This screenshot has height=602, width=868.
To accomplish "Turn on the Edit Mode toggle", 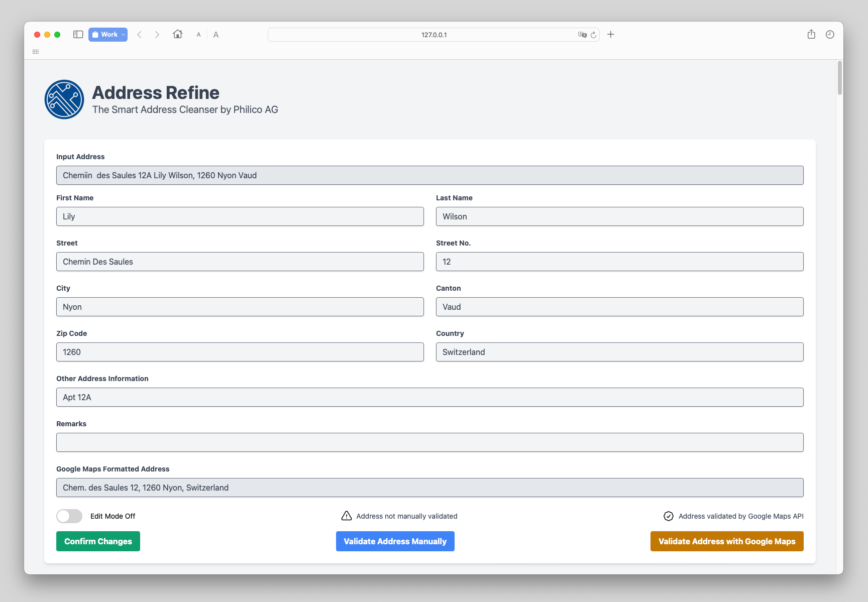I will (x=69, y=516).
